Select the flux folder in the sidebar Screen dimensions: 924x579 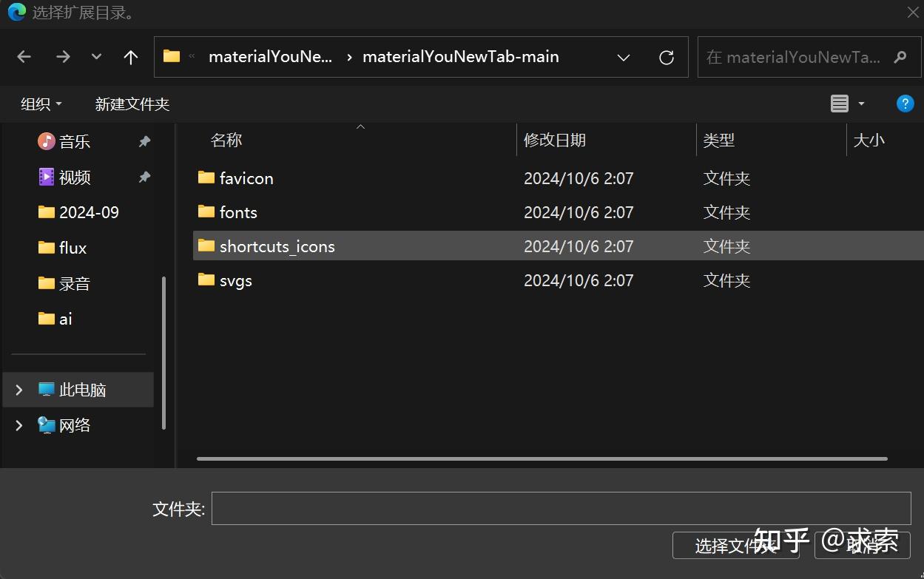73,247
